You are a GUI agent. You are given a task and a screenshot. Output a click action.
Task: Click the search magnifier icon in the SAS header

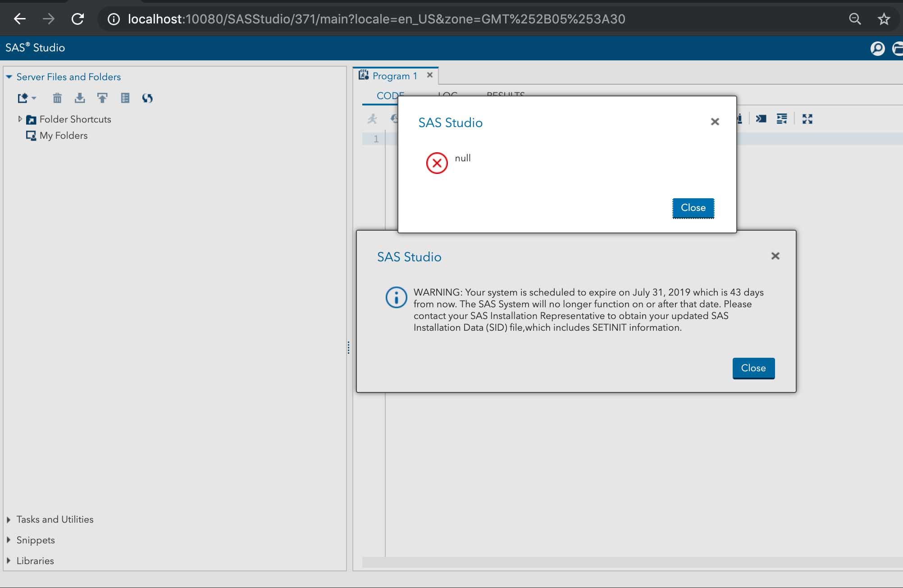(877, 48)
